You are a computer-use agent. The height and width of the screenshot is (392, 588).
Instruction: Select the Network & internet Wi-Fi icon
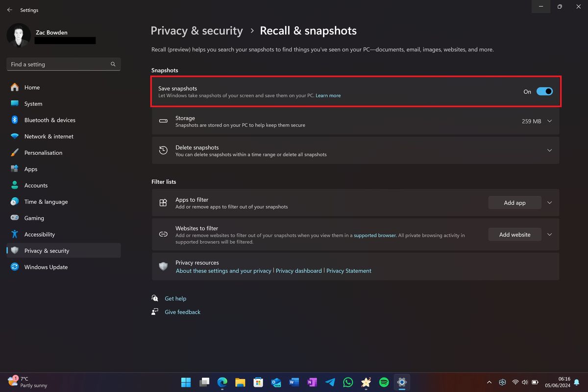coord(15,136)
